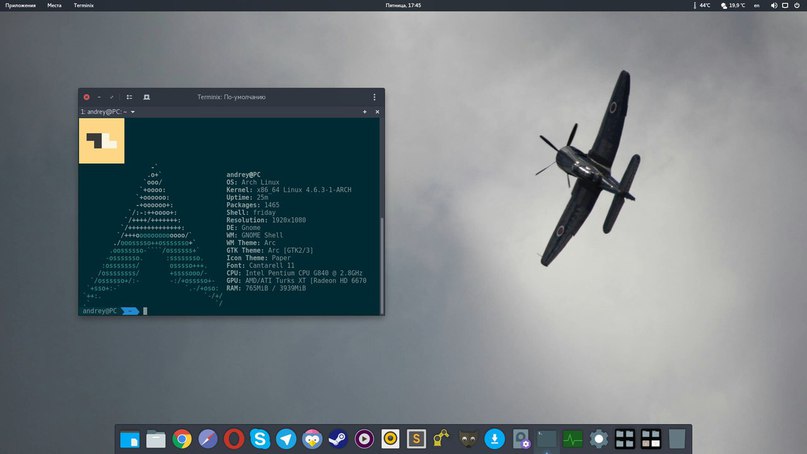
Task: Click the blank grey icon at dock end
Action: (x=677, y=440)
